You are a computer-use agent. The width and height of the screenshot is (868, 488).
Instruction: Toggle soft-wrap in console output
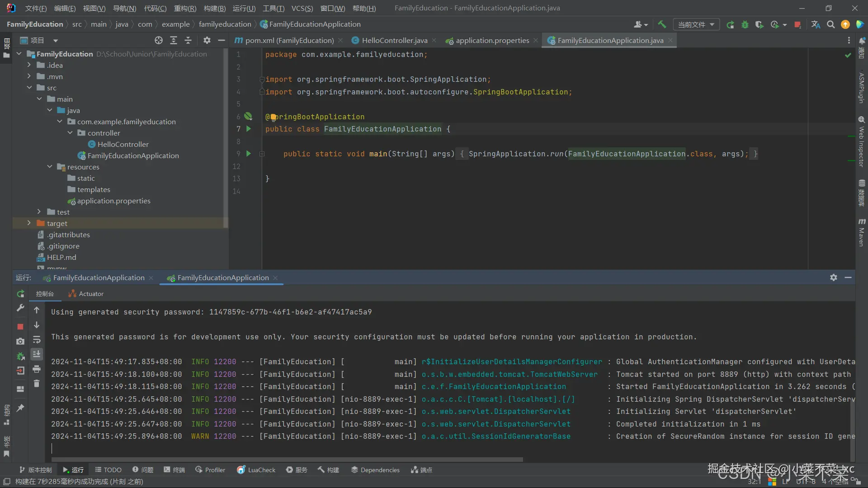coord(37,340)
